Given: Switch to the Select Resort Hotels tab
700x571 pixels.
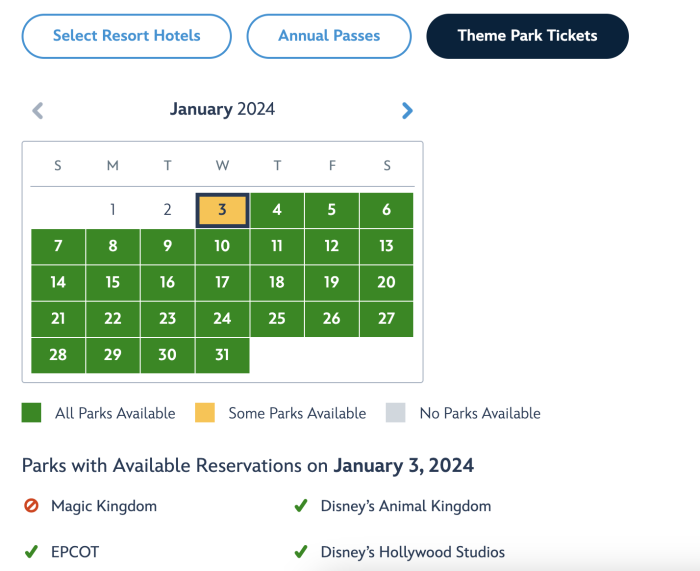Looking at the screenshot, I should tap(126, 36).
